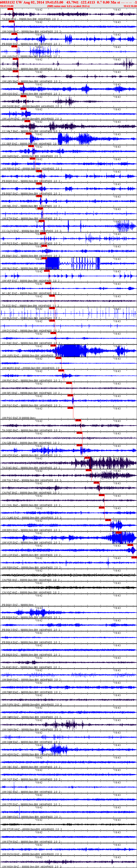This screenshot has width=137, height=868.
Task: Select the TA E04D BHZ station label
Action: [x=31, y=468]
